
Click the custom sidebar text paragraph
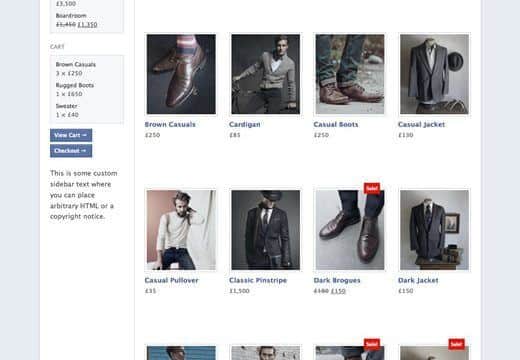click(x=83, y=195)
